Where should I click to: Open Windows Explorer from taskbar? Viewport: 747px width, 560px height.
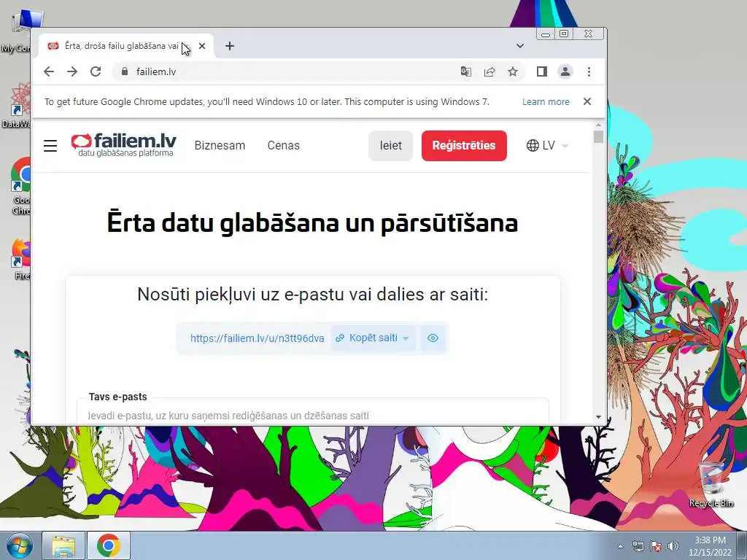pos(63,545)
